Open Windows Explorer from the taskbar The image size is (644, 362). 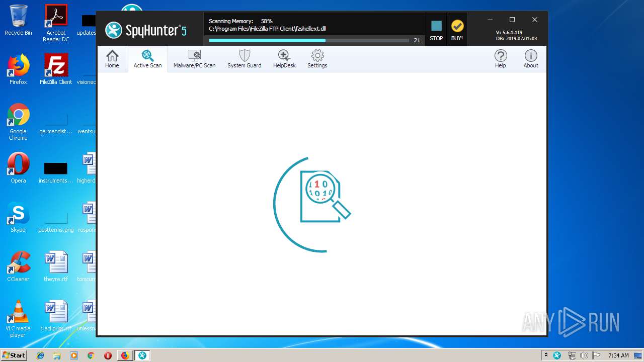point(57,355)
